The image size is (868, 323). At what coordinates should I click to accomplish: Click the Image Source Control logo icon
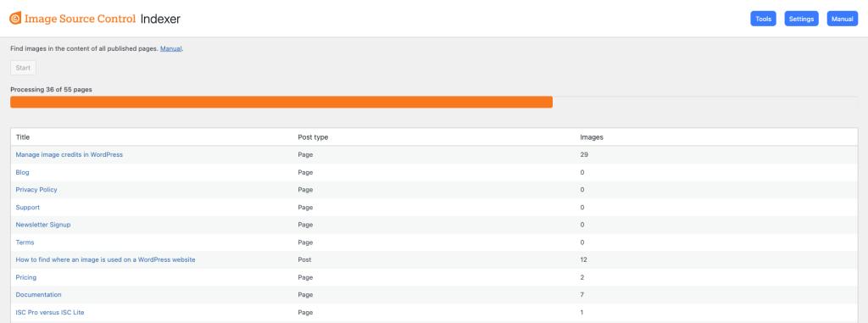tap(15, 19)
